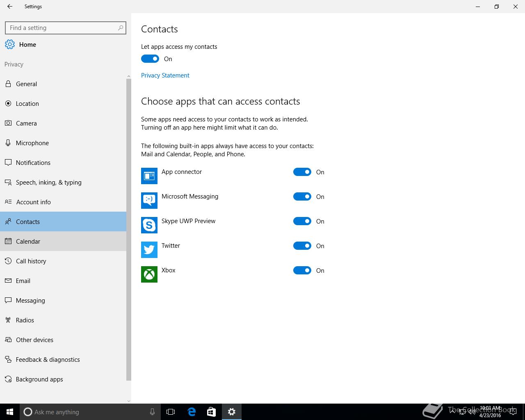The height and width of the screenshot is (420, 525).
Task: Click the Account info icon
Action: coord(8,202)
